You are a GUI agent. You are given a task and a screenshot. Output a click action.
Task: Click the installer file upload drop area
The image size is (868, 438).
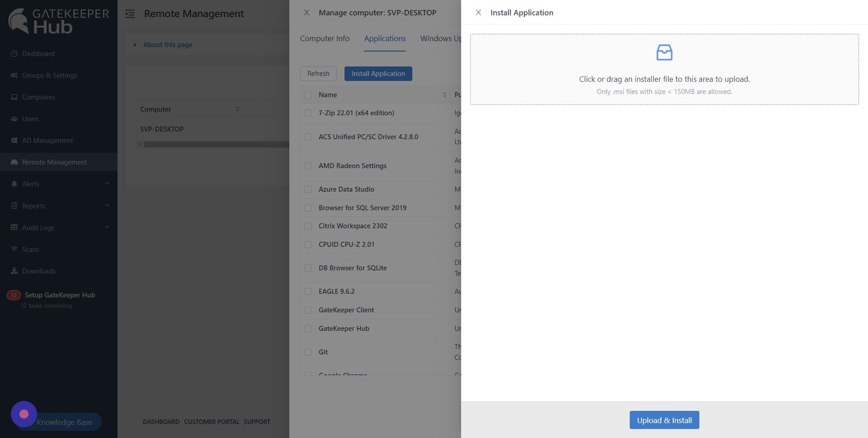coord(664,69)
